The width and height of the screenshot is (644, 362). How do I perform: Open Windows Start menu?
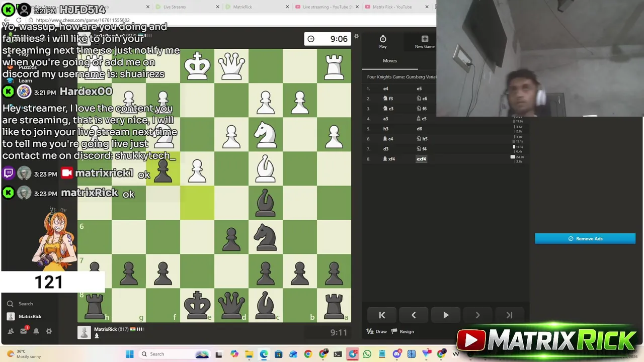coord(129,354)
